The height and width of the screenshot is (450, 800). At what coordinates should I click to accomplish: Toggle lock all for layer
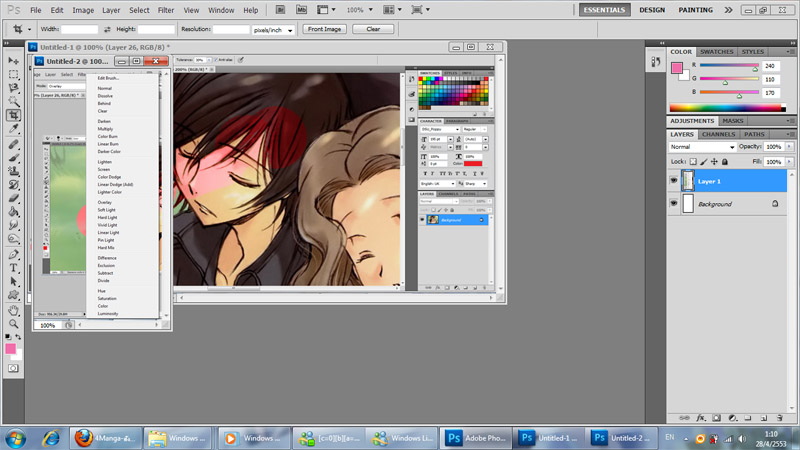725,162
